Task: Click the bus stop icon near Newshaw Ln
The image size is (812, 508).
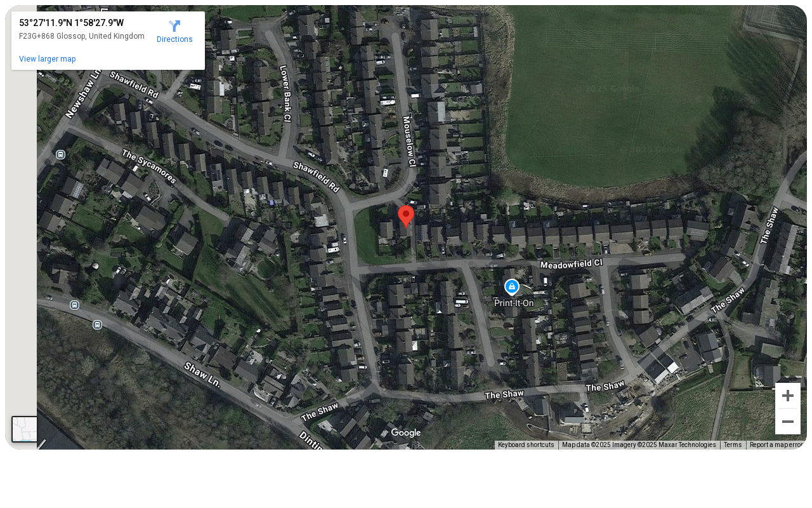Action: 60,154
